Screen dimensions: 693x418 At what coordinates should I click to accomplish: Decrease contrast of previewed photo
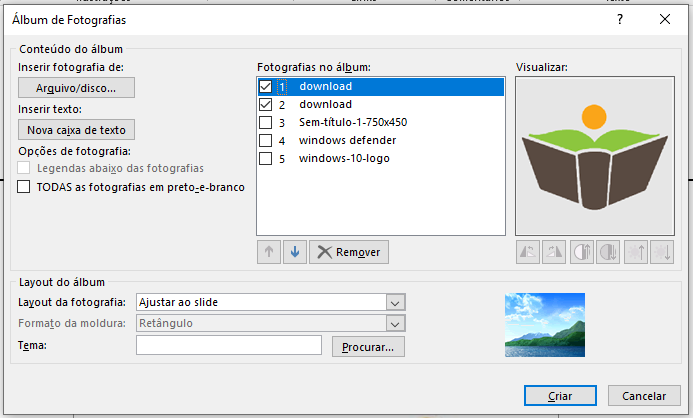pos(607,253)
